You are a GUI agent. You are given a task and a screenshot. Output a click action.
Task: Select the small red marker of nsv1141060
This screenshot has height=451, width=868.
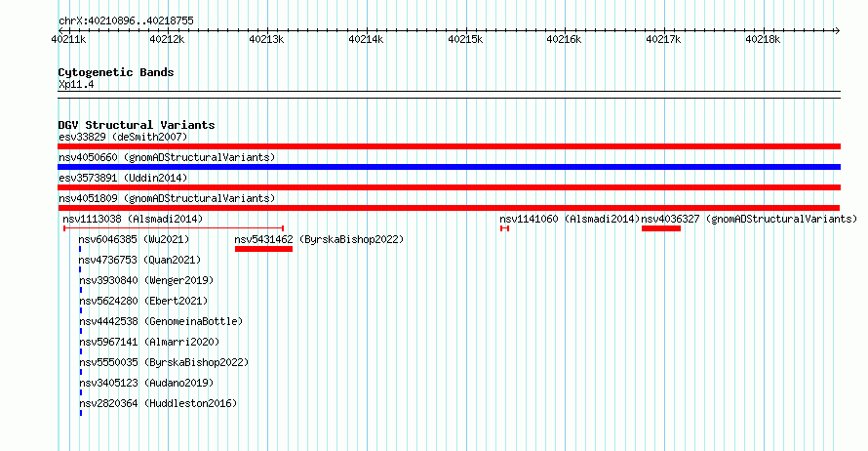504,228
